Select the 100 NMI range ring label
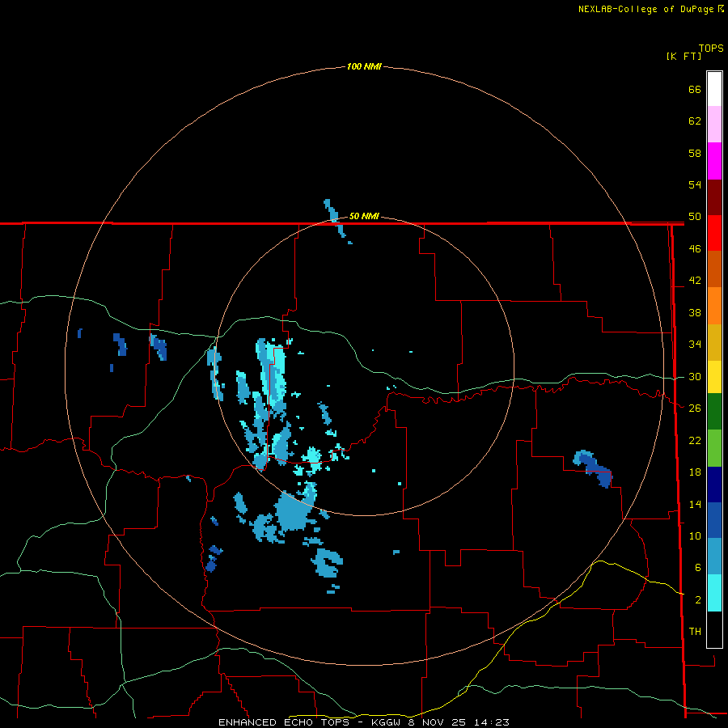The height and width of the screenshot is (728, 728). [364, 66]
